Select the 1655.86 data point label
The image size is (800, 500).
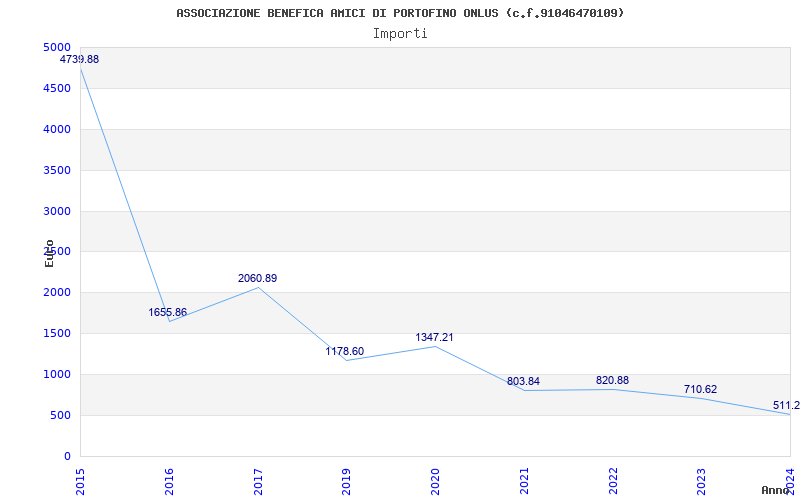click(168, 312)
